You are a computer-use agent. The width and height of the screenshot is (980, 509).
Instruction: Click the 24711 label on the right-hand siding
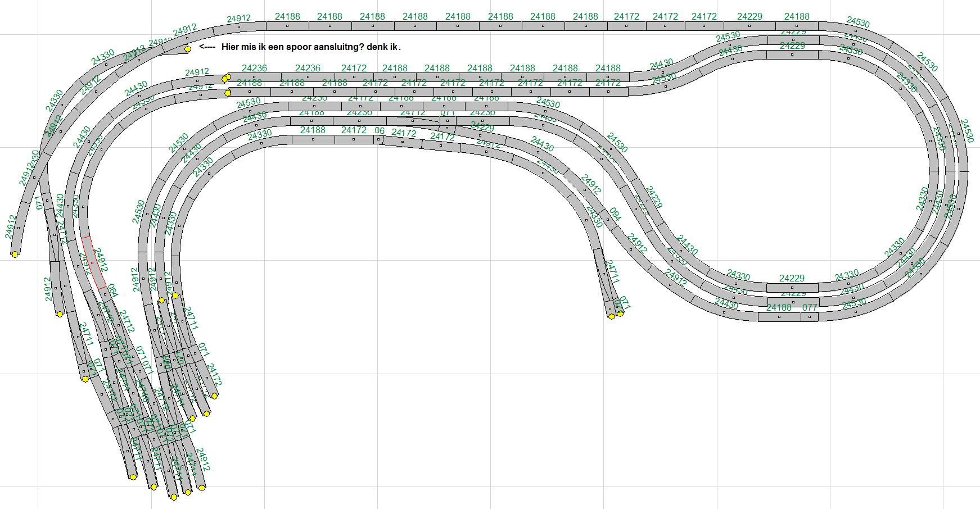coord(612,271)
